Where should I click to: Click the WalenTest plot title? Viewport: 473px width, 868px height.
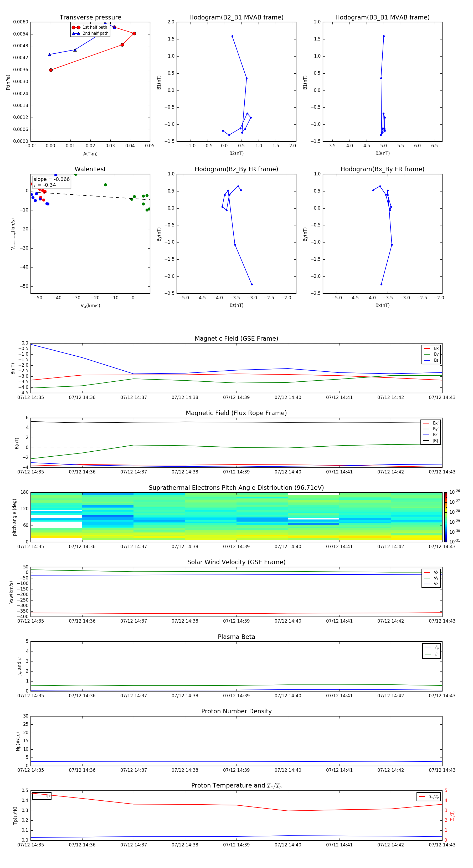click(x=90, y=169)
